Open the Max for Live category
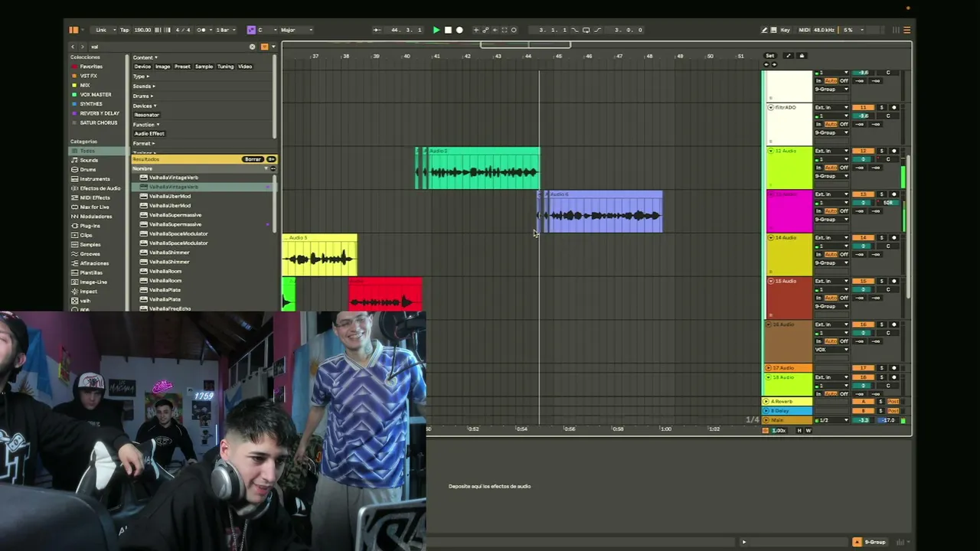 point(94,207)
